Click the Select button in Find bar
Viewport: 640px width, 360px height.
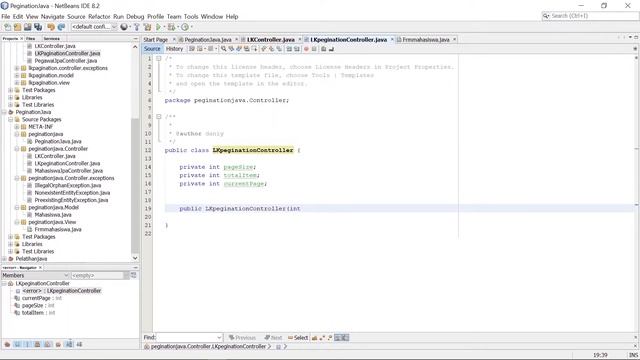[x=298, y=338]
